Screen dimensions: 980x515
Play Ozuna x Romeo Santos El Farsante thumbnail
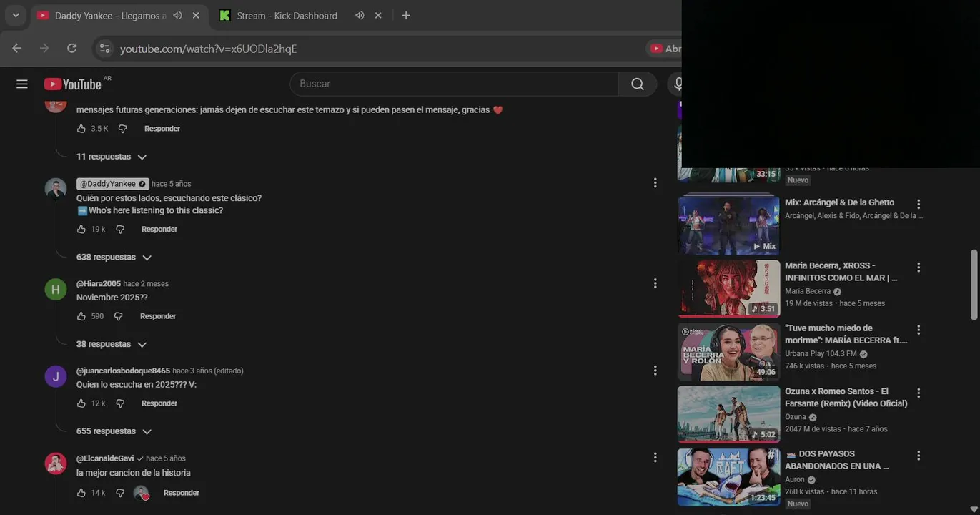(728, 414)
